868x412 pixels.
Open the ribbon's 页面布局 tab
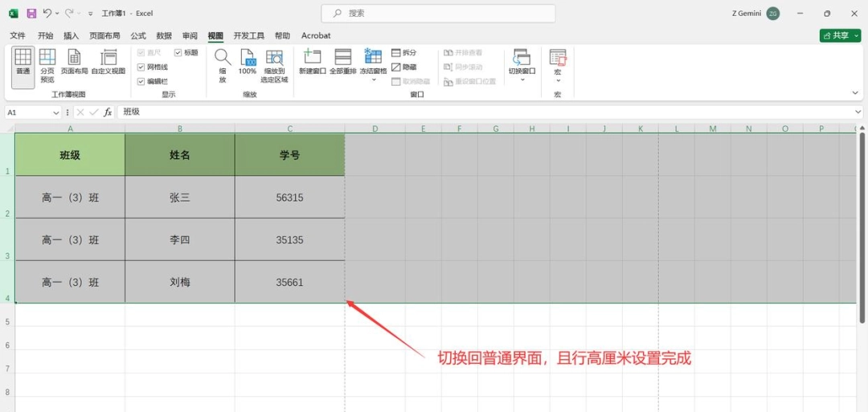104,35
